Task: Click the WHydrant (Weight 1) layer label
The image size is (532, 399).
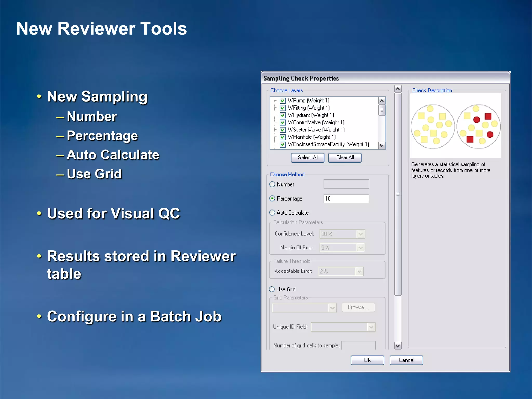Action: pos(311,115)
